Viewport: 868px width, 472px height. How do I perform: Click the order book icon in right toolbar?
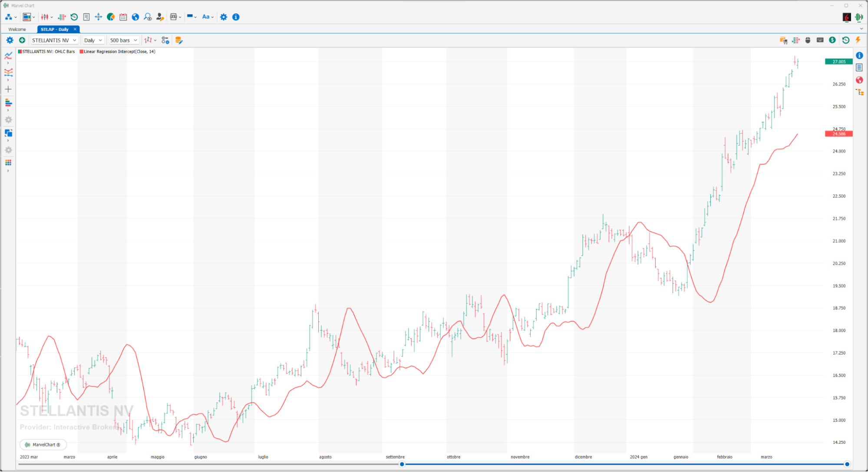[795, 40]
